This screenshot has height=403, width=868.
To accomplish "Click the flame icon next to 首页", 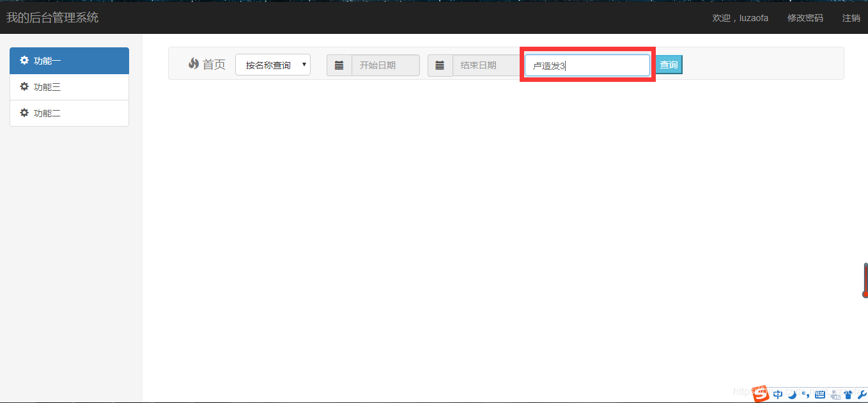I will pyautogui.click(x=194, y=64).
